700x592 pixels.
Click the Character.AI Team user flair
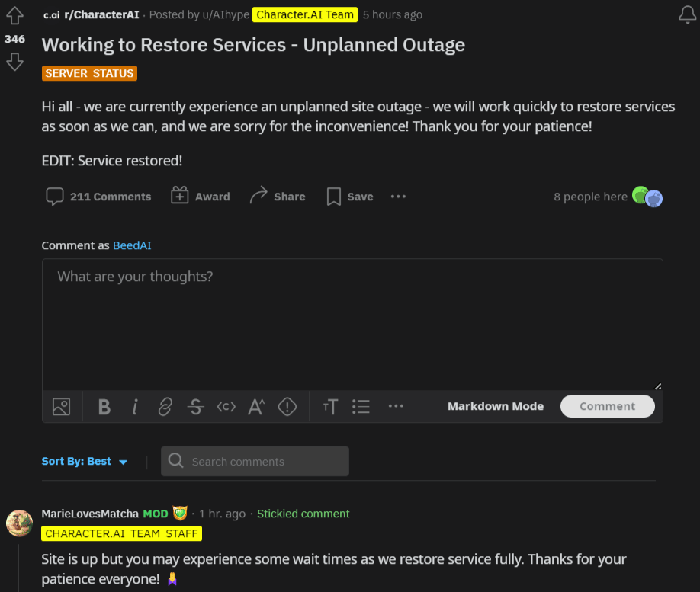pos(305,14)
